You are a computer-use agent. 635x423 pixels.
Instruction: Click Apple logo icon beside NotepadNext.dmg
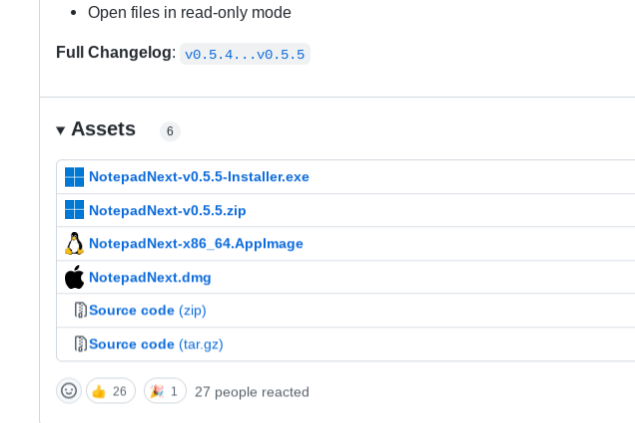[75, 277]
